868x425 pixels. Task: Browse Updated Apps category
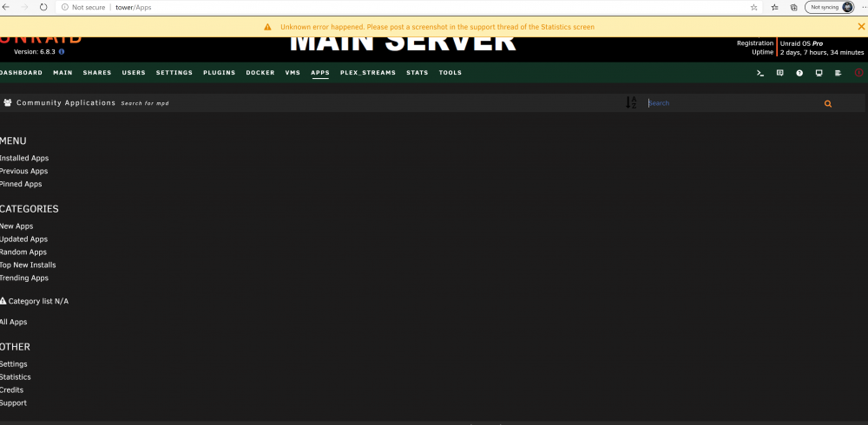point(23,239)
